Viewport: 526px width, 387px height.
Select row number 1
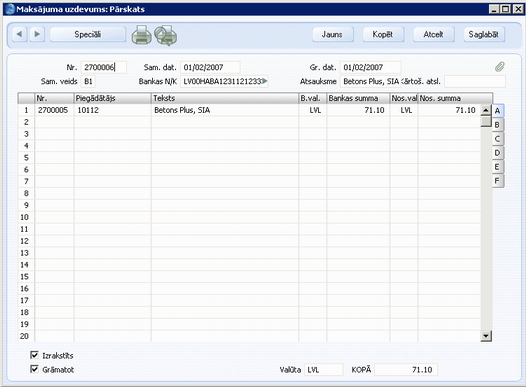26,110
